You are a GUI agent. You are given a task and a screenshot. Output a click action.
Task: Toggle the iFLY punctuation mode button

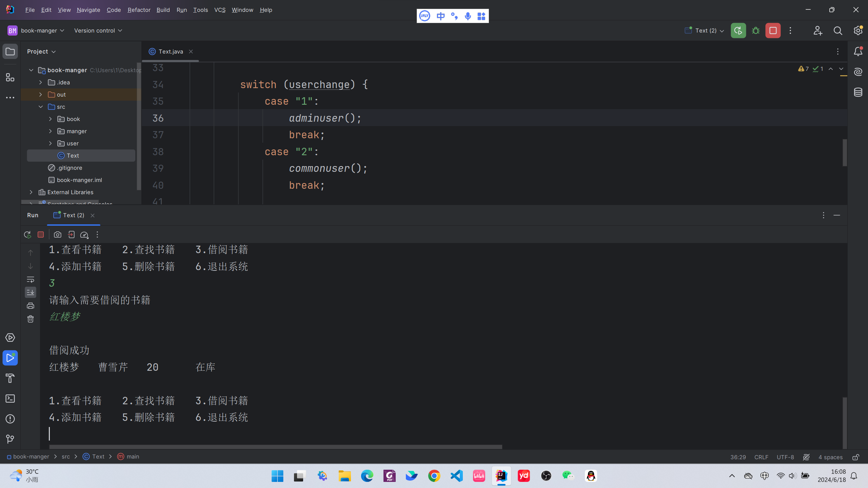click(x=454, y=16)
